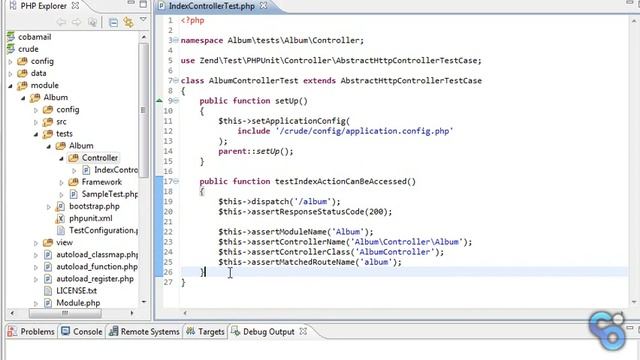
Task: Select the cobamail project icon
Action: point(11,37)
